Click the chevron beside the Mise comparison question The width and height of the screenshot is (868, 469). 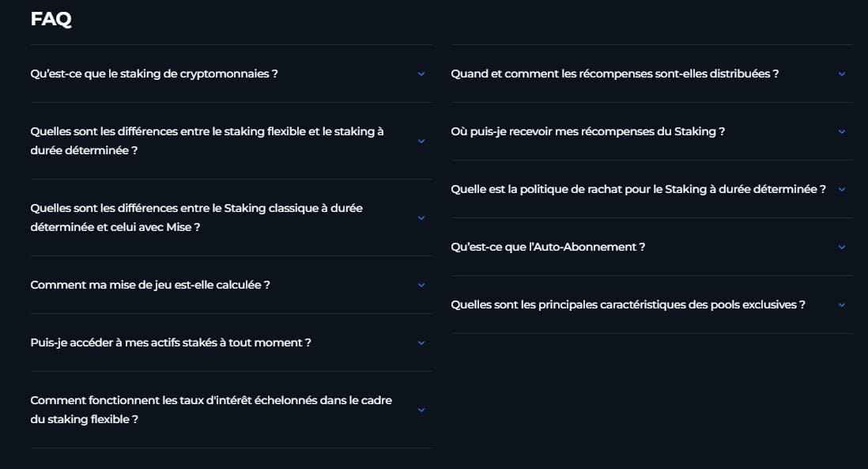click(x=421, y=217)
